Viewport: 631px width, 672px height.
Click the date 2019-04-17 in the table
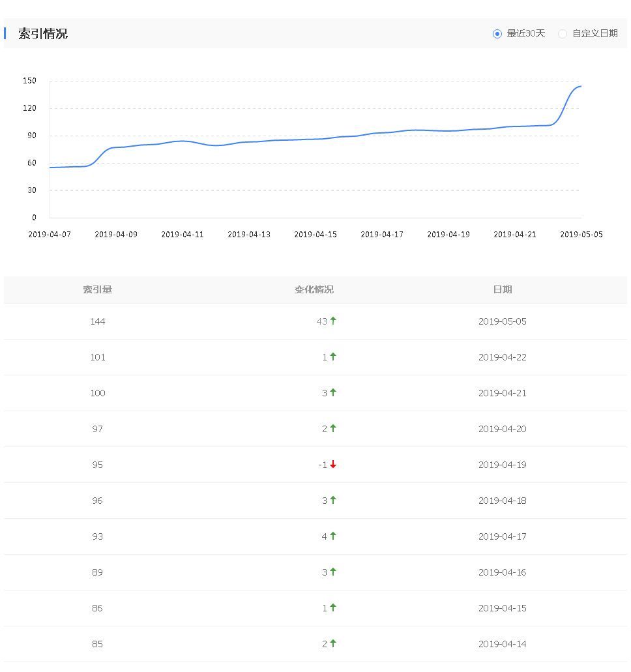click(x=503, y=536)
